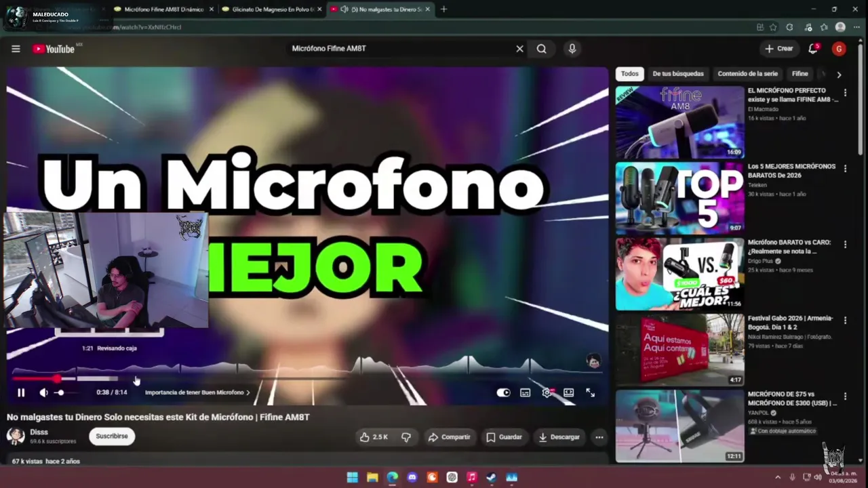
Task: Switch to theater mode
Action: (568, 392)
